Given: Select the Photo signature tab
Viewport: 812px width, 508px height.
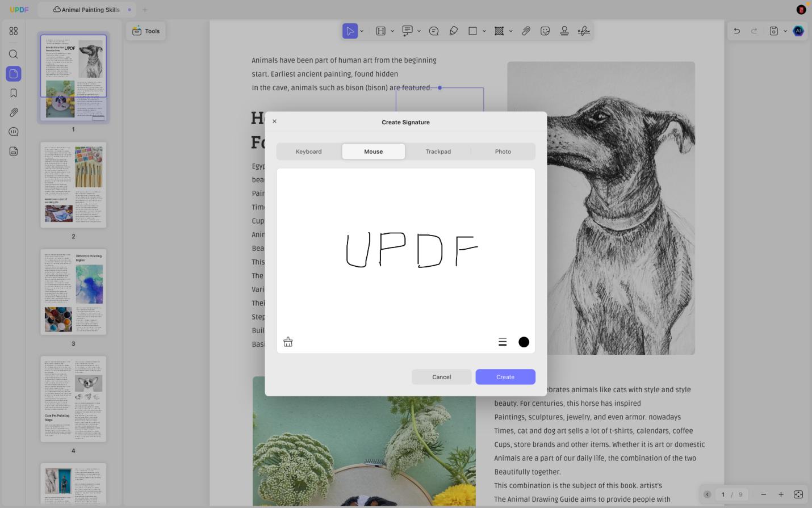Looking at the screenshot, I should (503, 152).
